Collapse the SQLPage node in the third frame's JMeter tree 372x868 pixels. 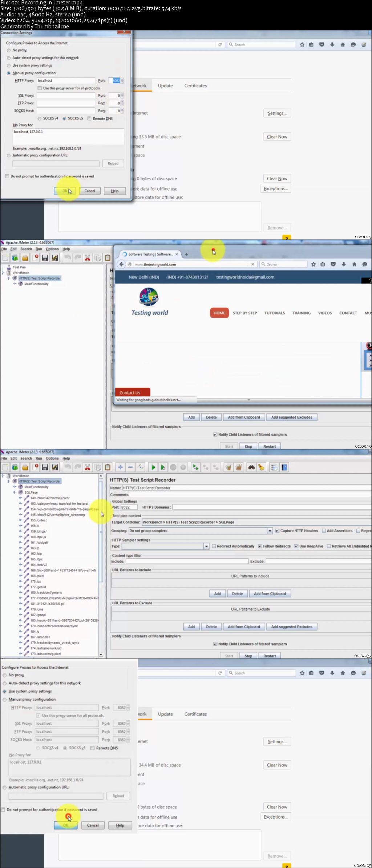point(15,492)
